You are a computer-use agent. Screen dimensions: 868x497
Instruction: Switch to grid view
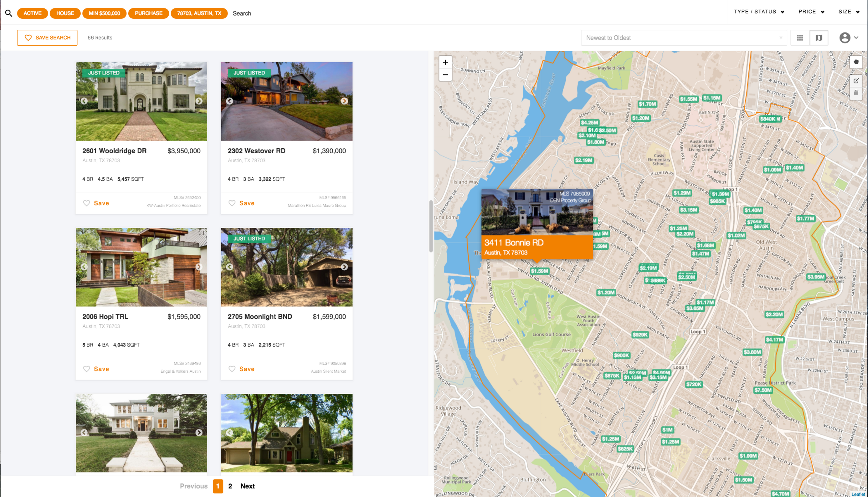click(799, 38)
